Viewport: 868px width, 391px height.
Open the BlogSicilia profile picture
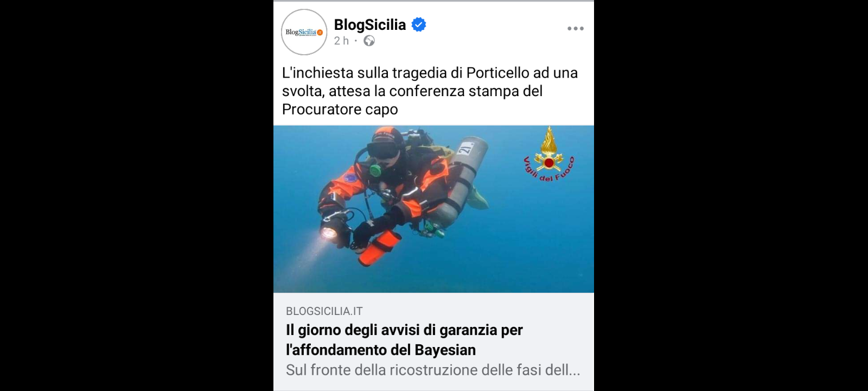pyautogui.click(x=304, y=32)
